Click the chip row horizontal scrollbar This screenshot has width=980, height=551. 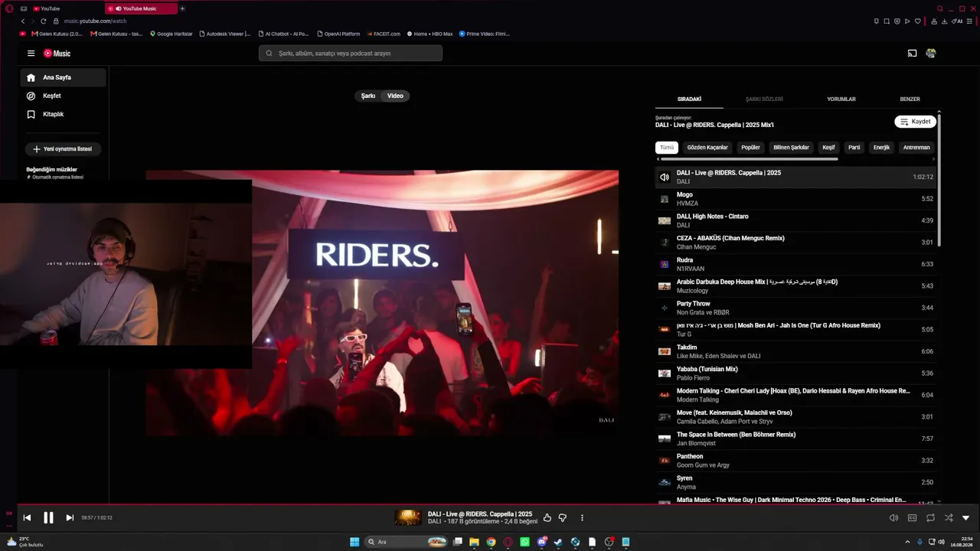tap(750, 159)
